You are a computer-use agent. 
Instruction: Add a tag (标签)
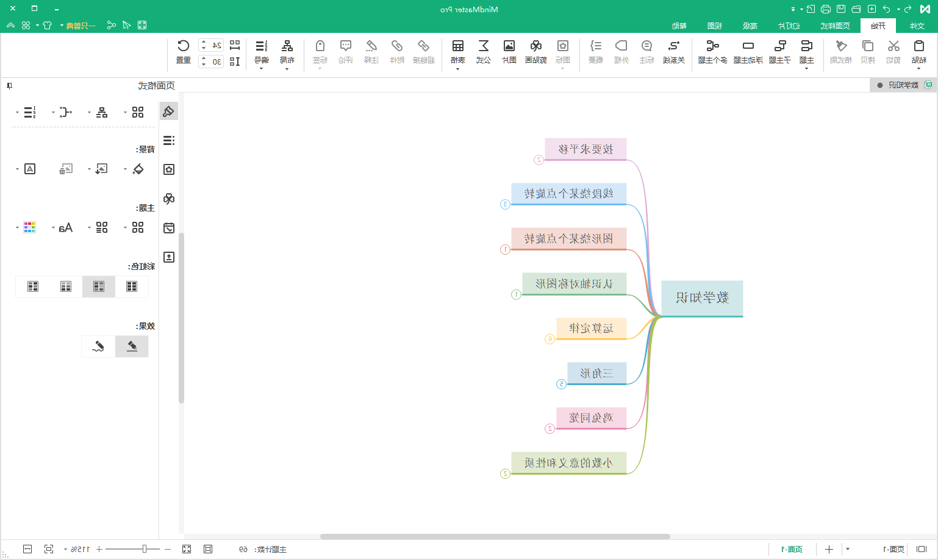320,46
